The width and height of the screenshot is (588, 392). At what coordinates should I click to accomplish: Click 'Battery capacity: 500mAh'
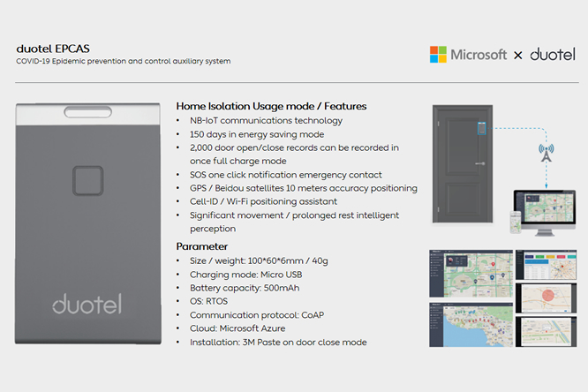tap(245, 288)
